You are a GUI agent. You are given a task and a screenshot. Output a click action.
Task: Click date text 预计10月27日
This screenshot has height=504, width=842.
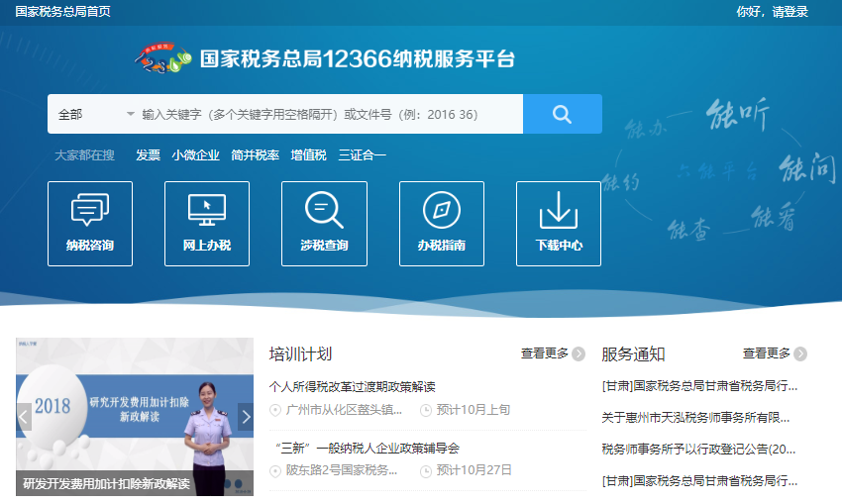coord(474,470)
